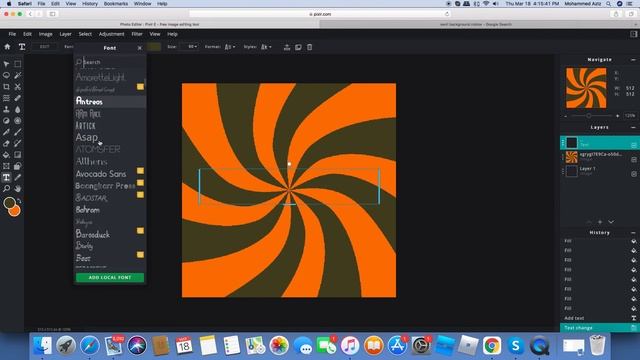This screenshot has height=360, width=640.
Task: Select the Arrange arrow tool
Action: click(6, 64)
